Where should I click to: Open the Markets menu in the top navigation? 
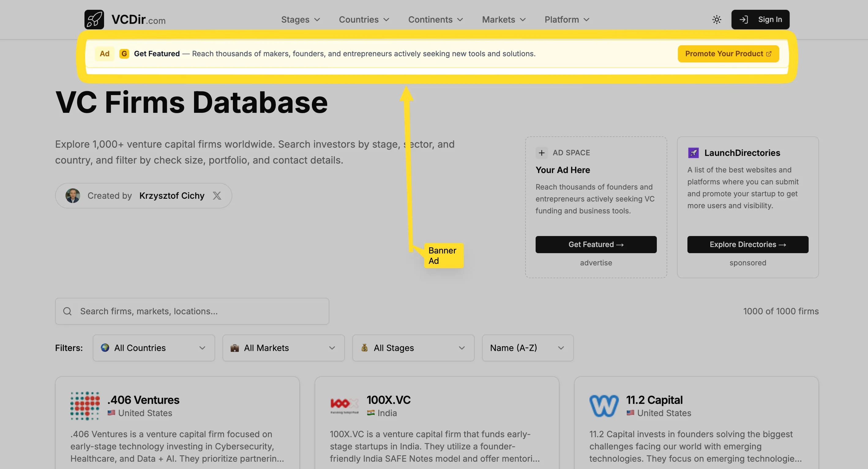point(503,19)
